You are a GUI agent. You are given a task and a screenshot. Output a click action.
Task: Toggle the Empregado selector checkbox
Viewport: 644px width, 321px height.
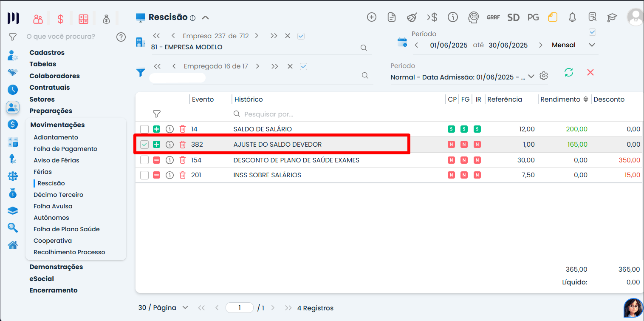pos(303,66)
